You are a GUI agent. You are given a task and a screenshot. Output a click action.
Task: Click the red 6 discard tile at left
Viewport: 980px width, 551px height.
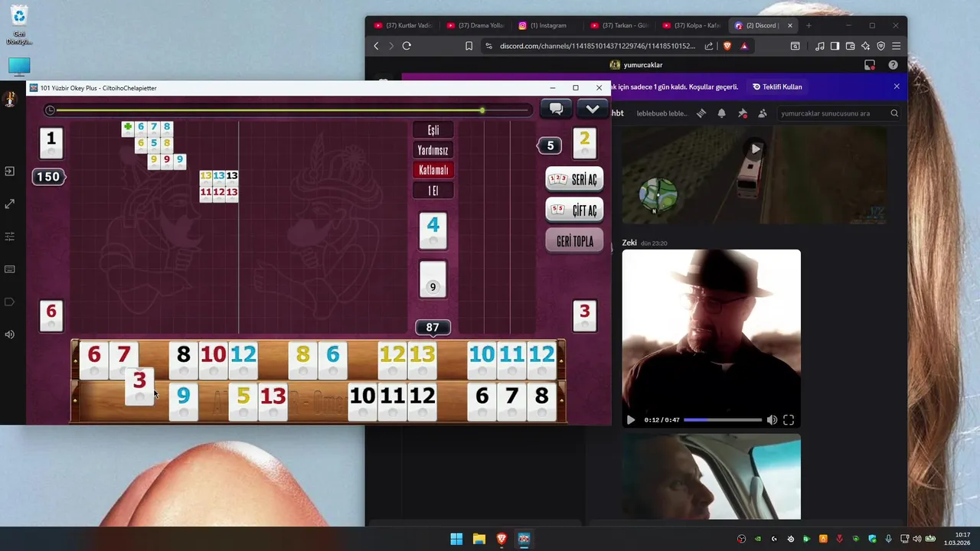click(51, 315)
